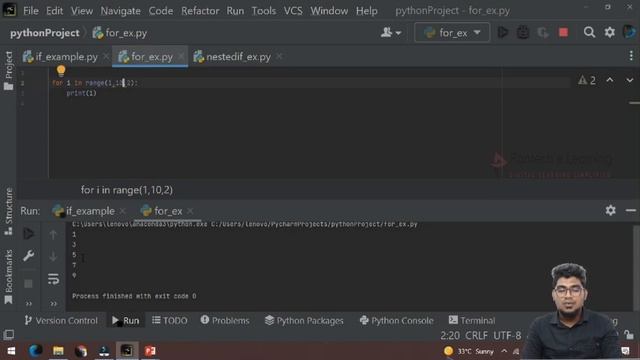Open the Terminal tool window

472,321
